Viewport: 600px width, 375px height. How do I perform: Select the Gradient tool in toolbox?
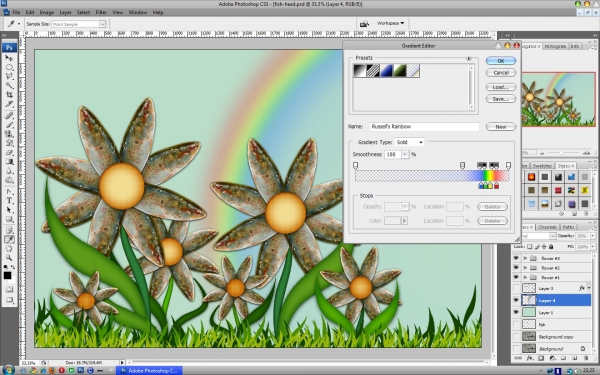click(x=9, y=161)
